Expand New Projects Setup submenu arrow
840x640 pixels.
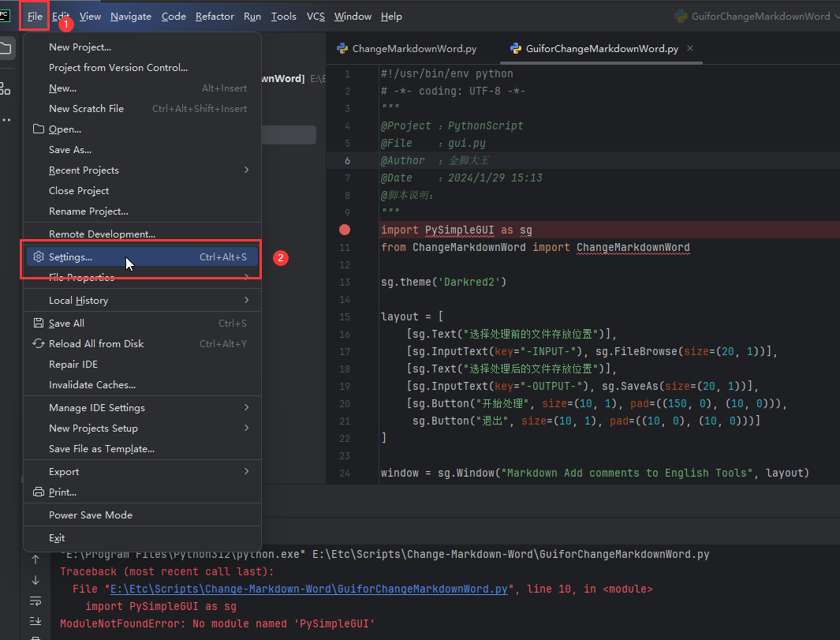(x=246, y=428)
